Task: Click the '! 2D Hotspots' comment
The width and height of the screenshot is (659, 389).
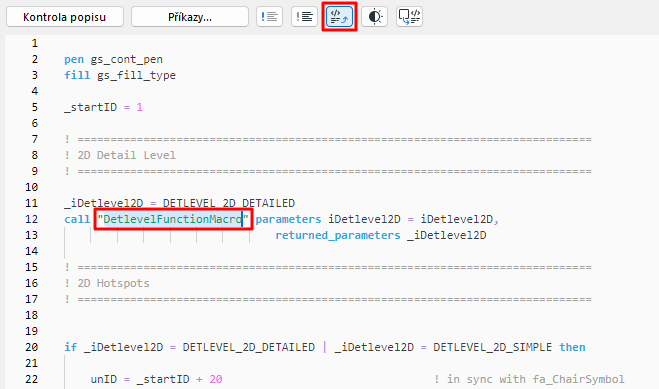Action: pos(107,284)
